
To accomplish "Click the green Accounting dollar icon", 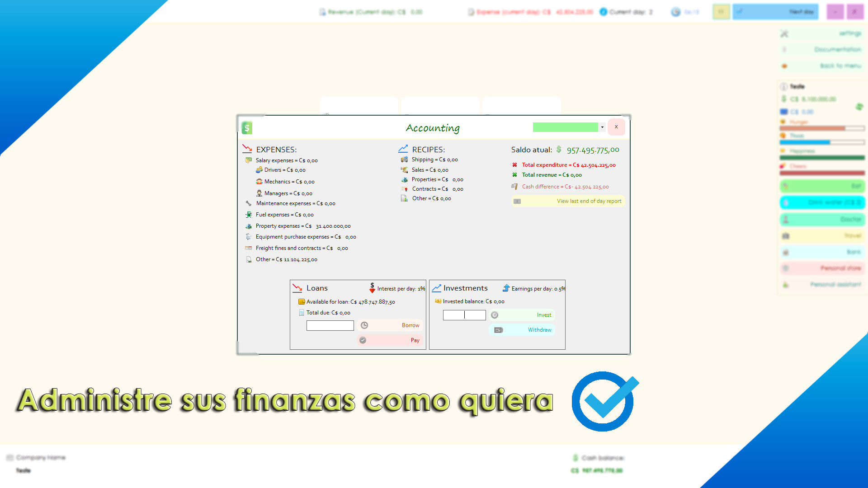I will (247, 128).
